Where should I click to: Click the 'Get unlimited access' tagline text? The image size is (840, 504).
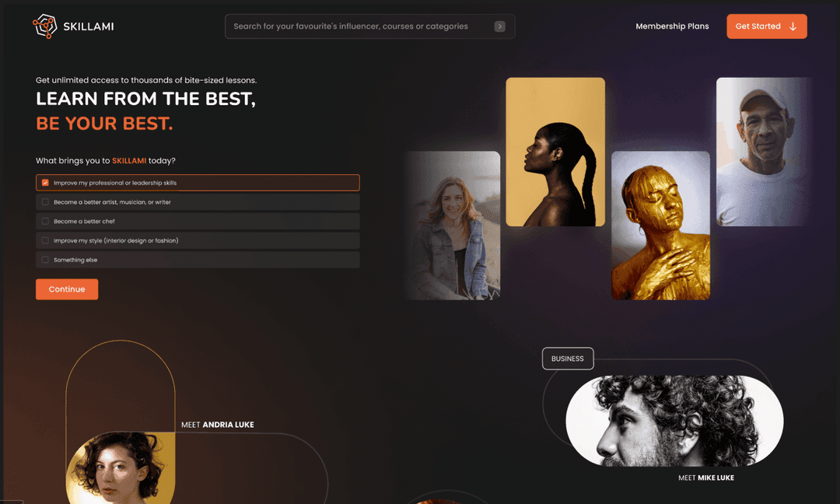[x=146, y=80]
